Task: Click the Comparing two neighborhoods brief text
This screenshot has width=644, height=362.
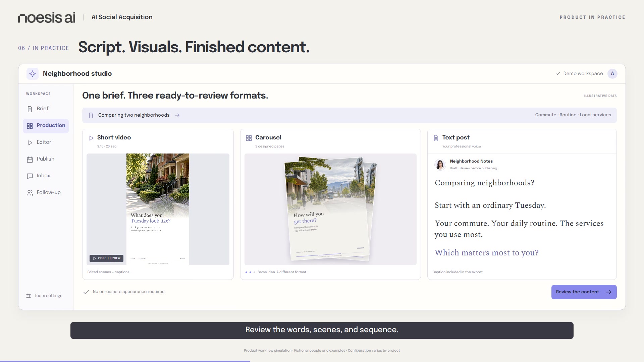Action: click(x=134, y=115)
